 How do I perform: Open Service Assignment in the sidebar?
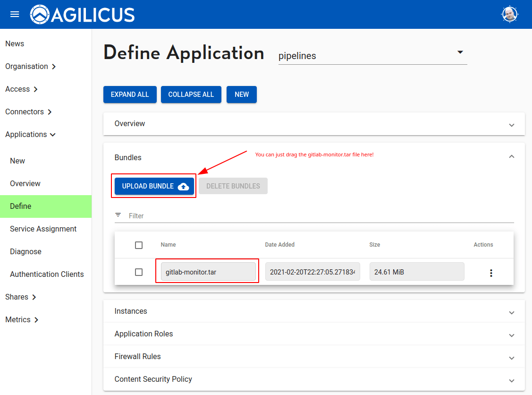coord(43,229)
